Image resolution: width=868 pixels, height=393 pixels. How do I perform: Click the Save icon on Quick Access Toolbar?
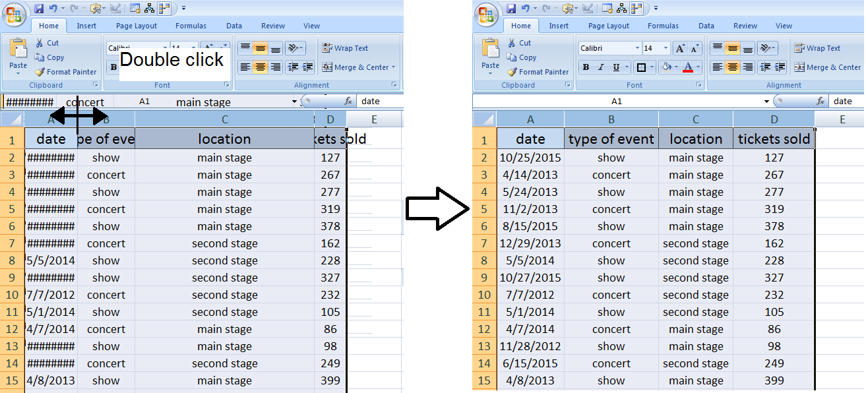pyautogui.click(x=512, y=7)
